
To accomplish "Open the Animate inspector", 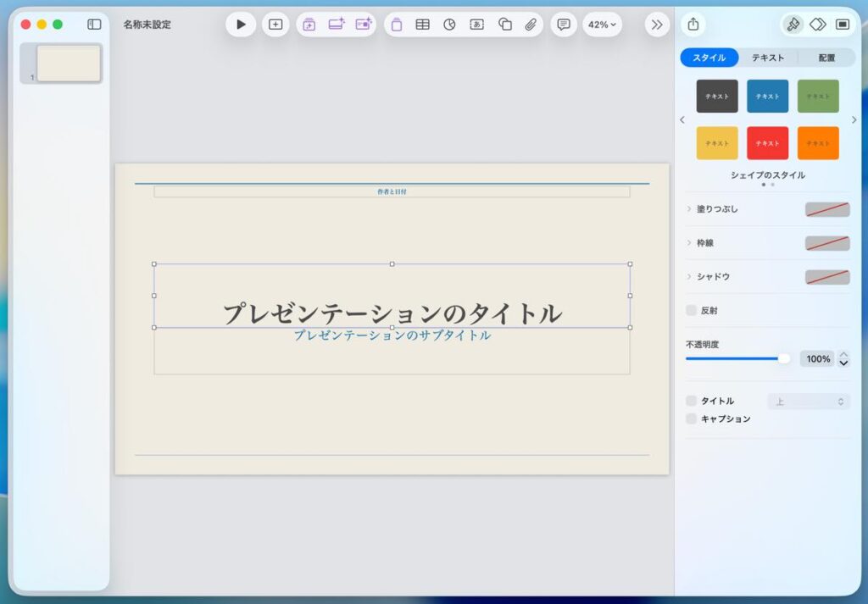I will [x=818, y=25].
